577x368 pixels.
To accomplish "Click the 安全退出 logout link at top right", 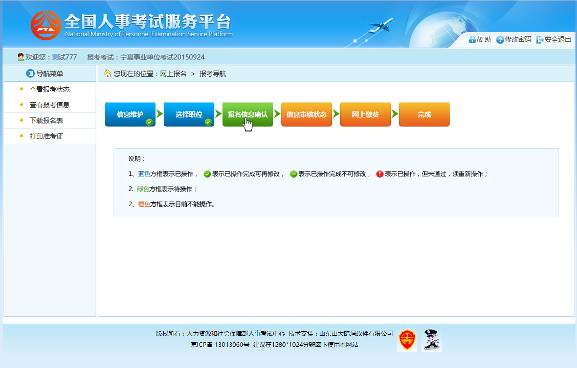I will pos(554,39).
